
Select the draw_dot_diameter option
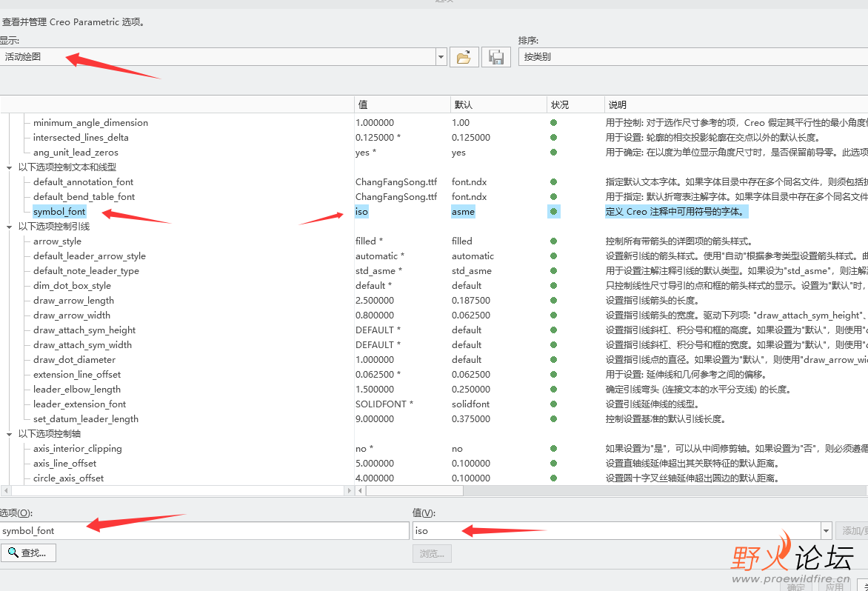tap(74, 360)
